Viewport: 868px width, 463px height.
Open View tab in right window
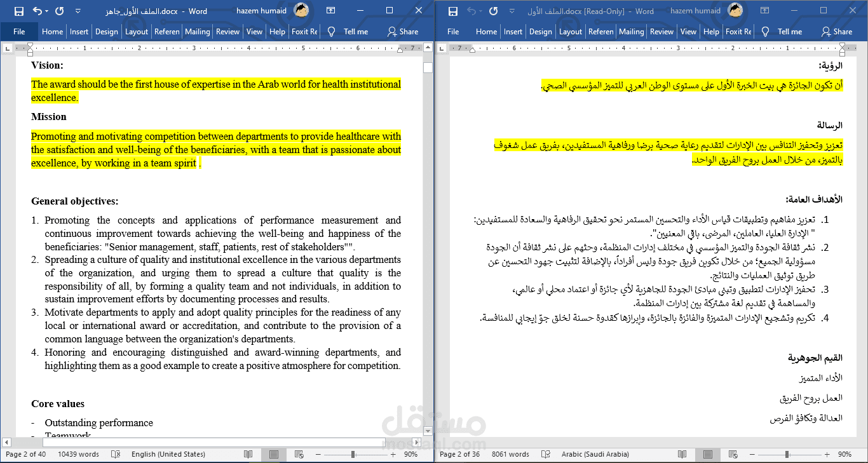pyautogui.click(x=689, y=31)
